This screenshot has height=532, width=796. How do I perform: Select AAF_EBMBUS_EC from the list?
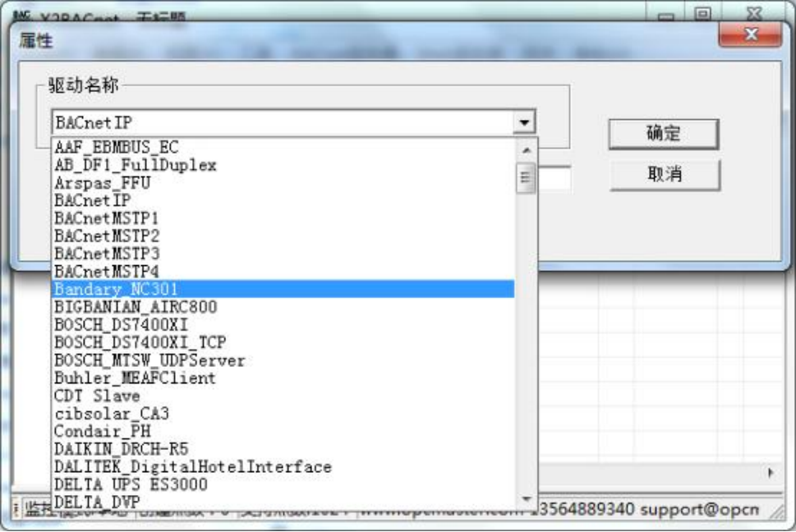(283, 147)
